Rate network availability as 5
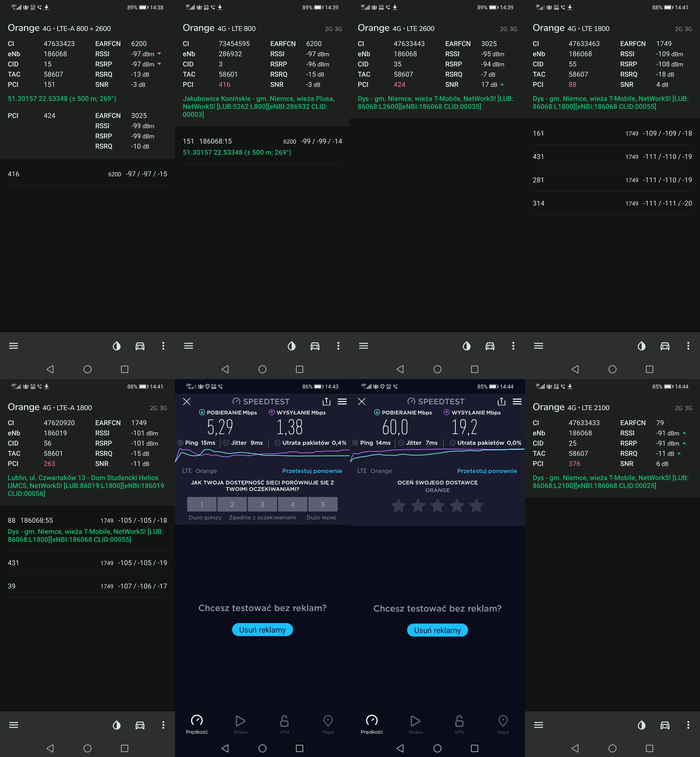The width and height of the screenshot is (700, 757). tap(323, 504)
